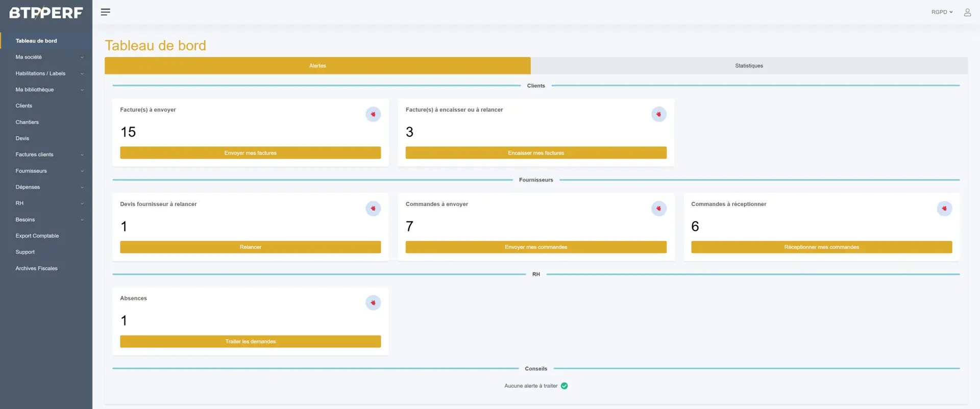
Task: Click Encaisser mes factures button
Action: click(x=536, y=153)
